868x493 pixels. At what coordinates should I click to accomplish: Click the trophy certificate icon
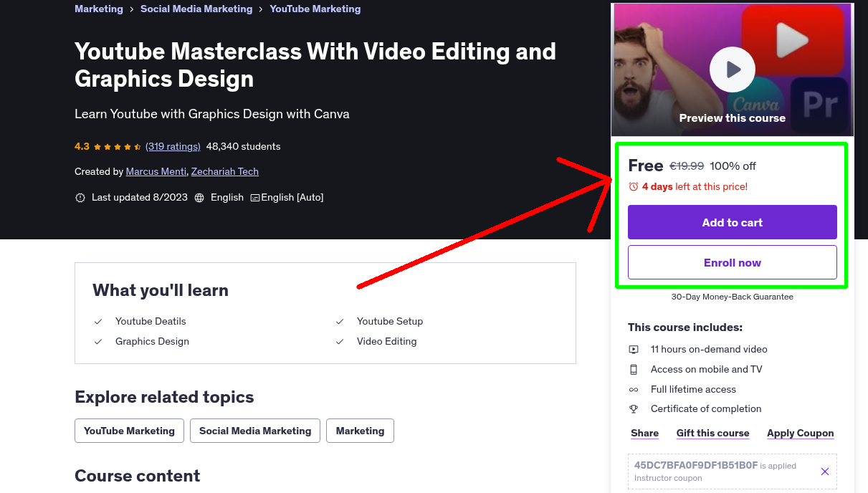pyautogui.click(x=634, y=409)
